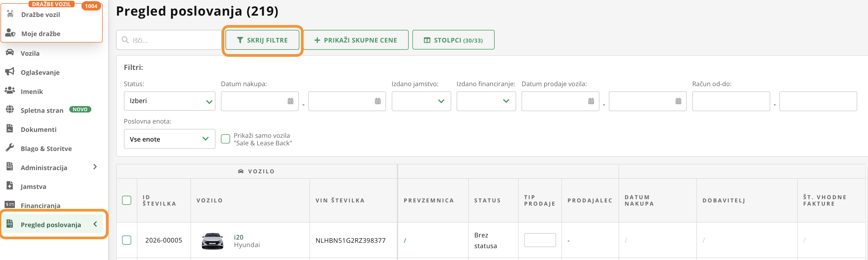Open Imenik in the sidebar

pos(32,92)
